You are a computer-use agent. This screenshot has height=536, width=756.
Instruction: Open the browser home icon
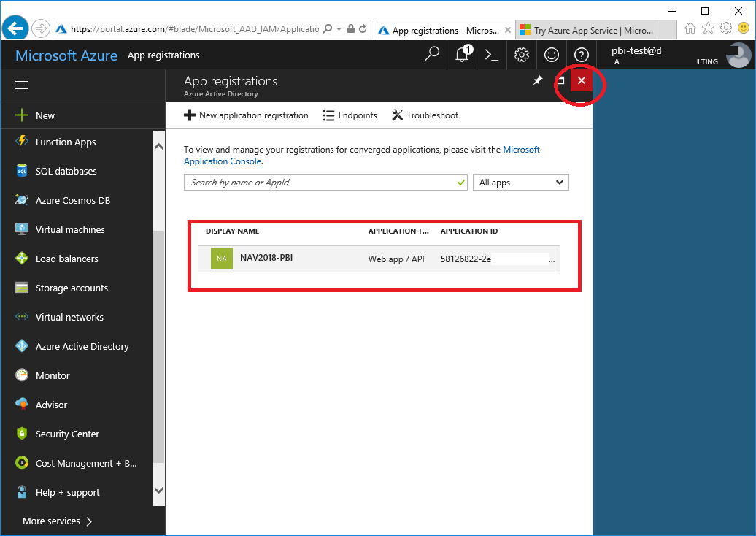(690, 28)
